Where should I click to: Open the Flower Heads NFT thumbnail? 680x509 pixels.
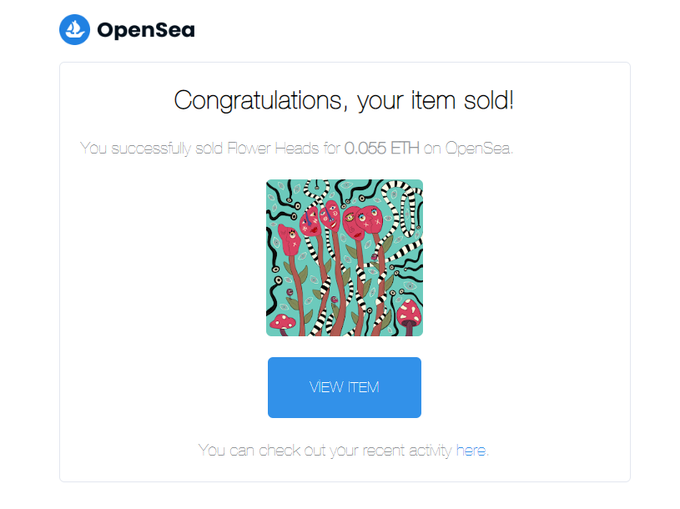(344, 258)
